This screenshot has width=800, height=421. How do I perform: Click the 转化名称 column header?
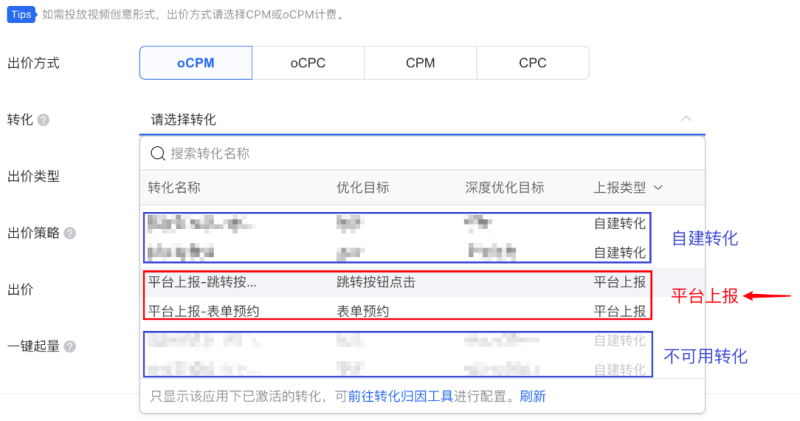pos(174,187)
